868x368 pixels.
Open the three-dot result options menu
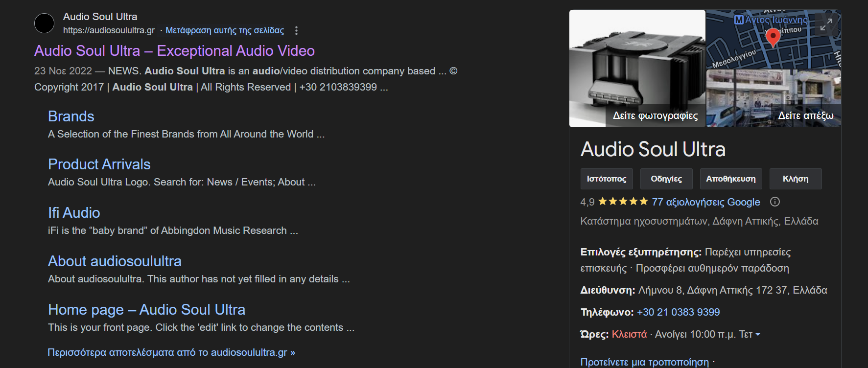coord(296,30)
